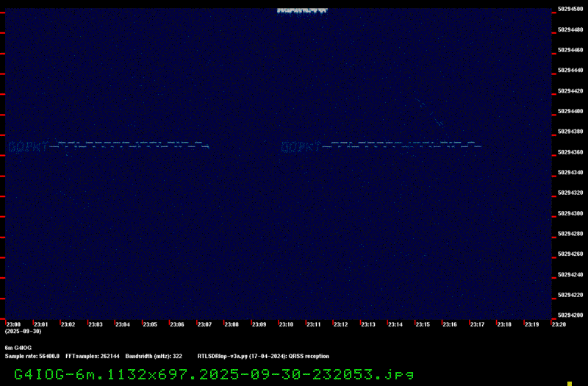Viewport: 588px width, 386px height.
Task: Select the 23:11 time label
Action: pyautogui.click(x=314, y=324)
